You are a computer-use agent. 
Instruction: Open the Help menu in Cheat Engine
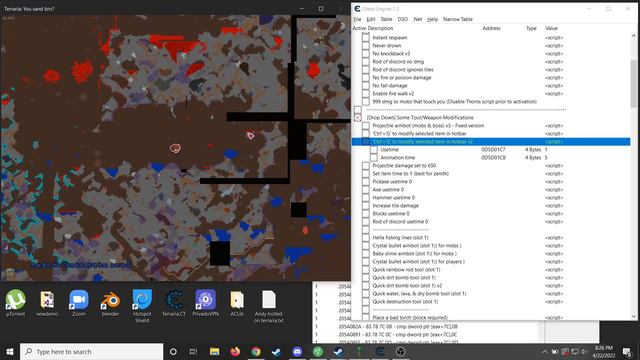432,19
